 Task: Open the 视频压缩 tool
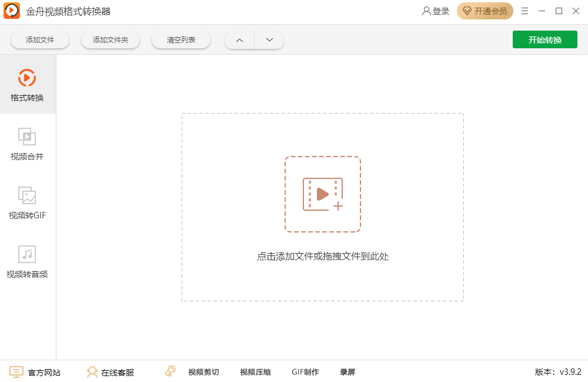pos(255,372)
